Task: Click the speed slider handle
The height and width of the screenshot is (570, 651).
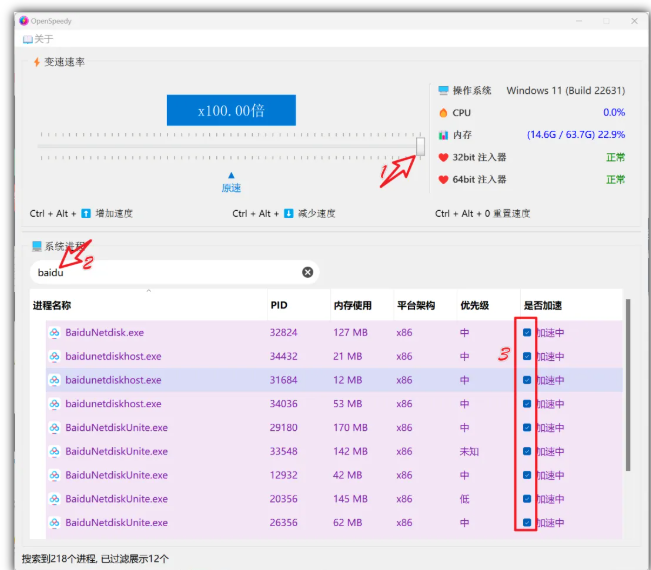Action: pyautogui.click(x=421, y=146)
